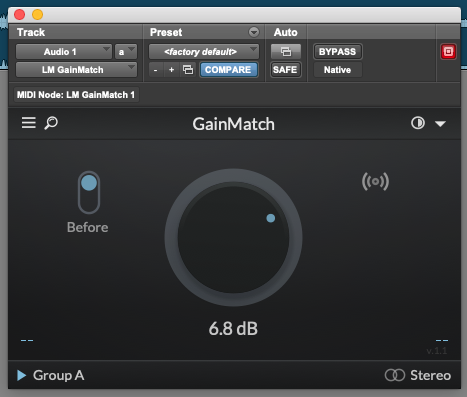Click the Before label text

tap(88, 227)
